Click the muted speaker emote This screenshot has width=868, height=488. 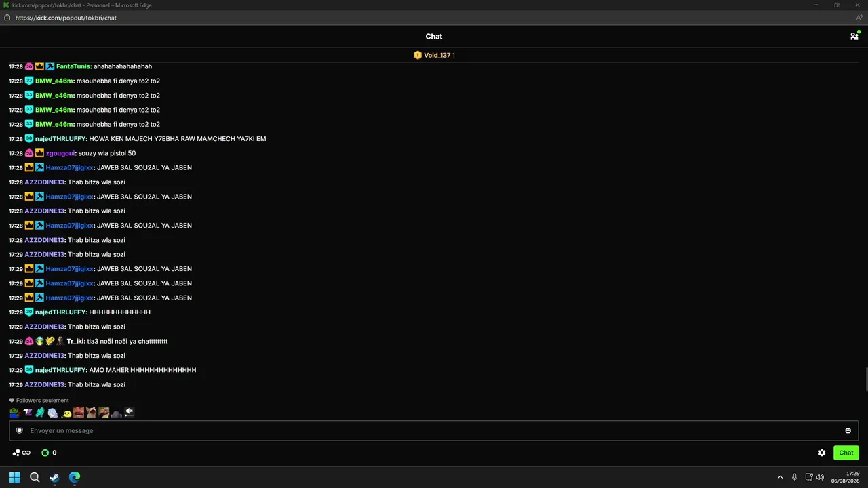(x=129, y=412)
